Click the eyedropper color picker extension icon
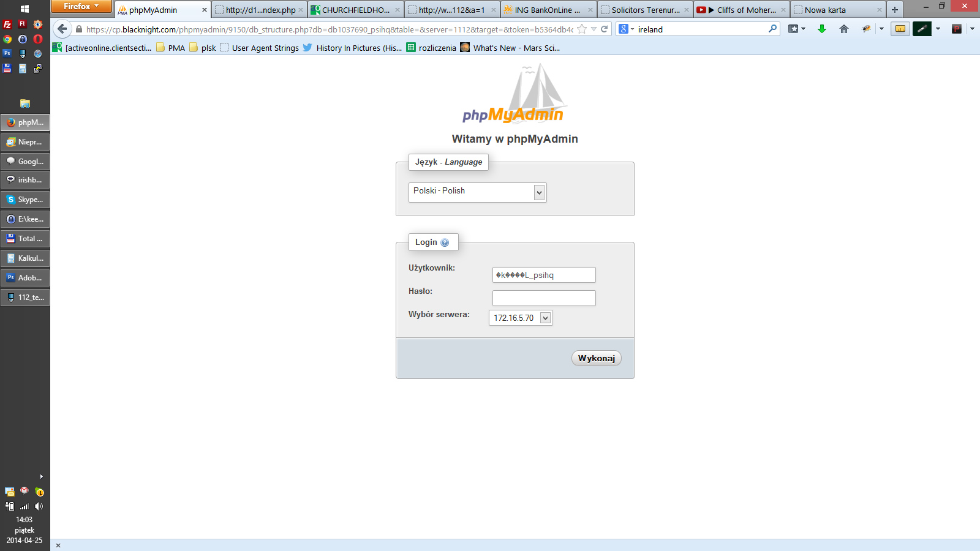The height and width of the screenshot is (551, 980). (x=922, y=29)
